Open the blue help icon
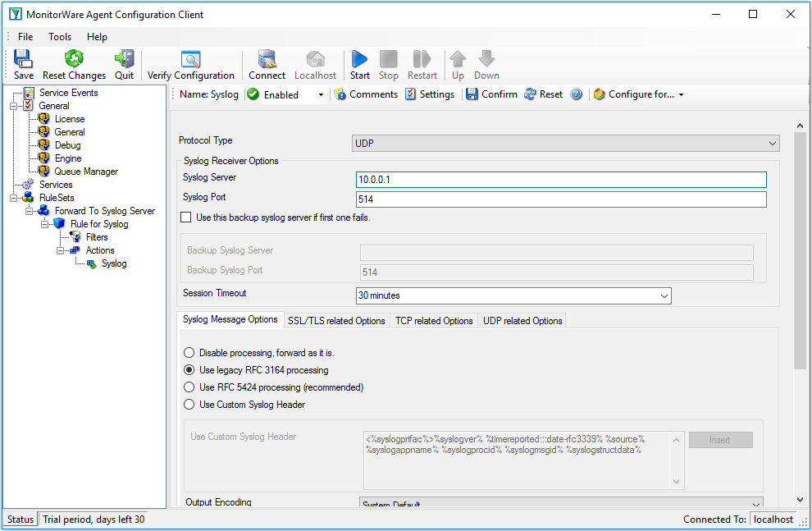The width and height of the screenshot is (812, 531). [576, 94]
